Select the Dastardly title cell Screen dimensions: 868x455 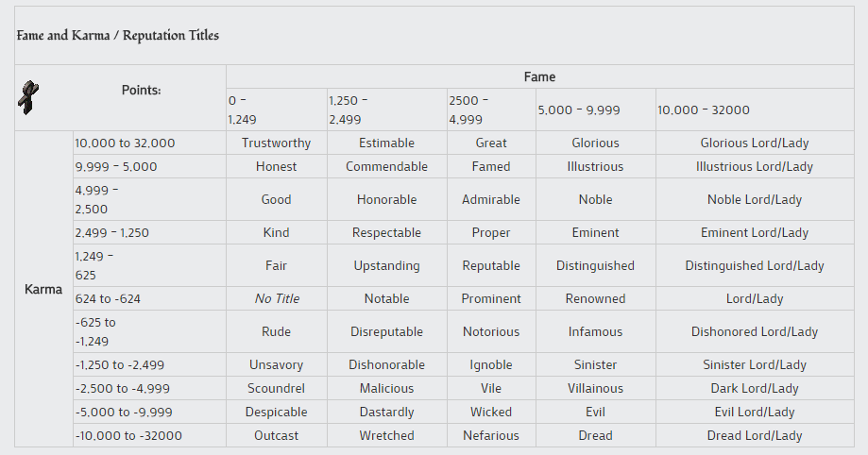386,412
